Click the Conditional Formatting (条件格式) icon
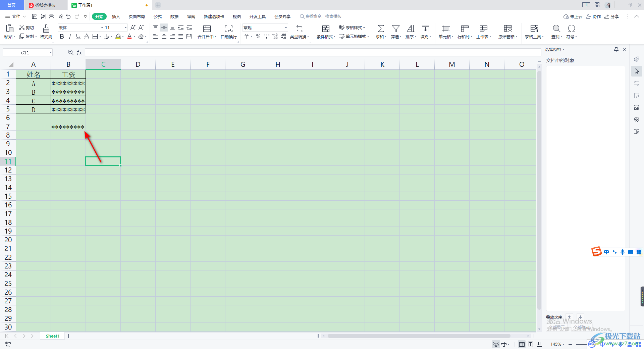 tap(326, 29)
